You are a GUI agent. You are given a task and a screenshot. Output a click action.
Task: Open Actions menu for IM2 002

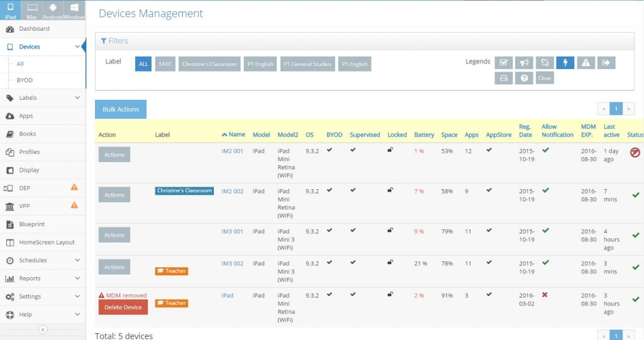(114, 195)
